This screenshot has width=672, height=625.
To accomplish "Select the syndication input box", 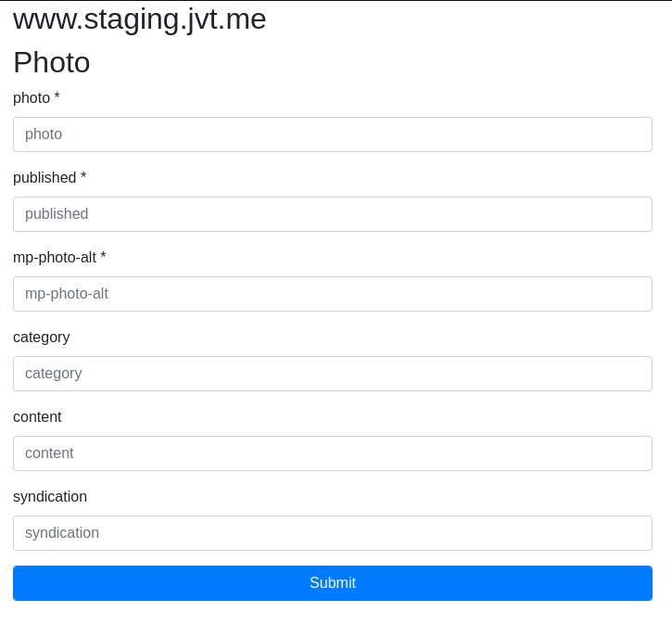I will [x=333, y=533].
